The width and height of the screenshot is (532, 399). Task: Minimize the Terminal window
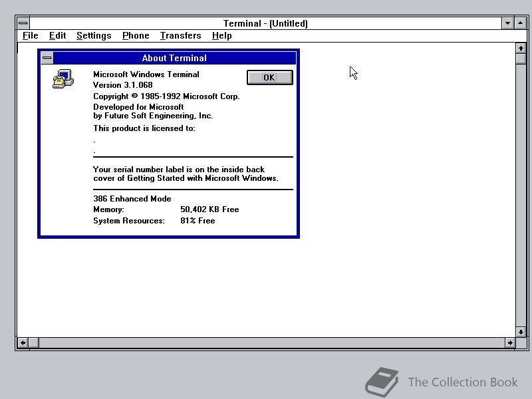point(507,23)
